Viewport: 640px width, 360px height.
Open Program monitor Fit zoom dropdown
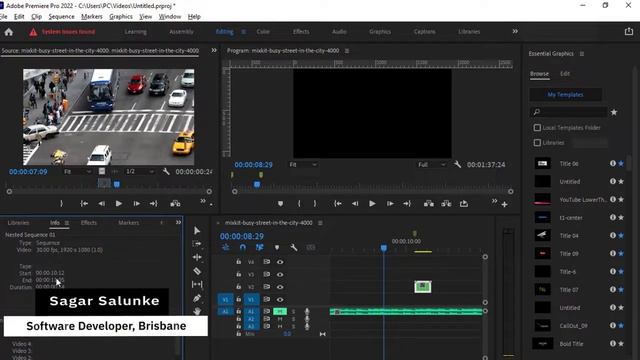[x=303, y=164]
